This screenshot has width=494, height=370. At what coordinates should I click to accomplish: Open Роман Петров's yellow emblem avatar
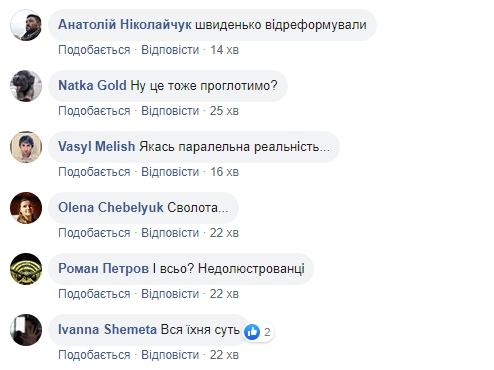26,269
